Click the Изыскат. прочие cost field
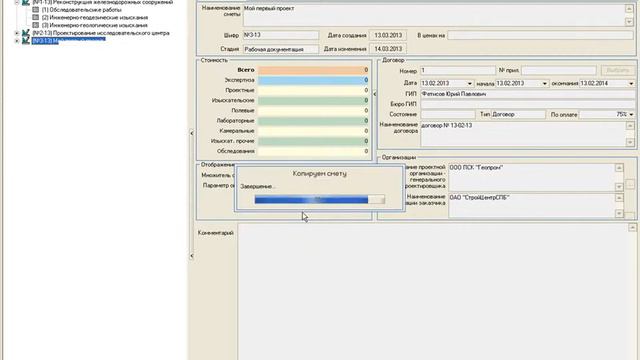 pos(313,141)
